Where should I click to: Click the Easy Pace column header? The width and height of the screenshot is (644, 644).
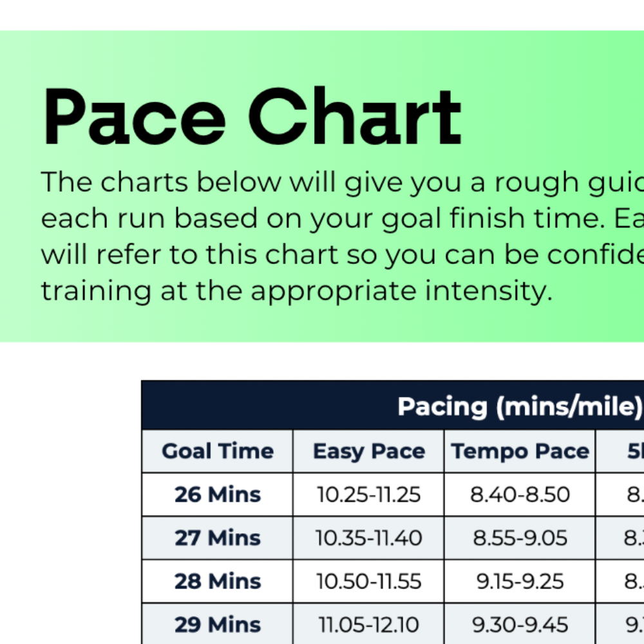(x=368, y=451)
